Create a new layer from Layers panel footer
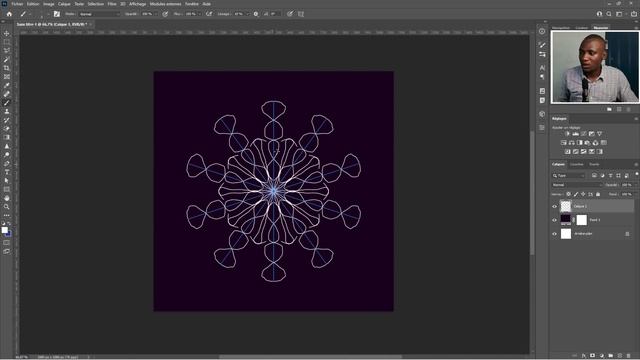The width and height of the screenshot is (640, 360). [620, 356]
